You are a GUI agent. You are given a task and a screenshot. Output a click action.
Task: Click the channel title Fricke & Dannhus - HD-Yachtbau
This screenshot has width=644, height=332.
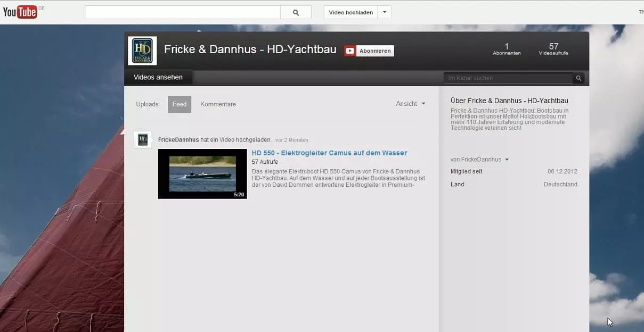click(x=250, y=49)
